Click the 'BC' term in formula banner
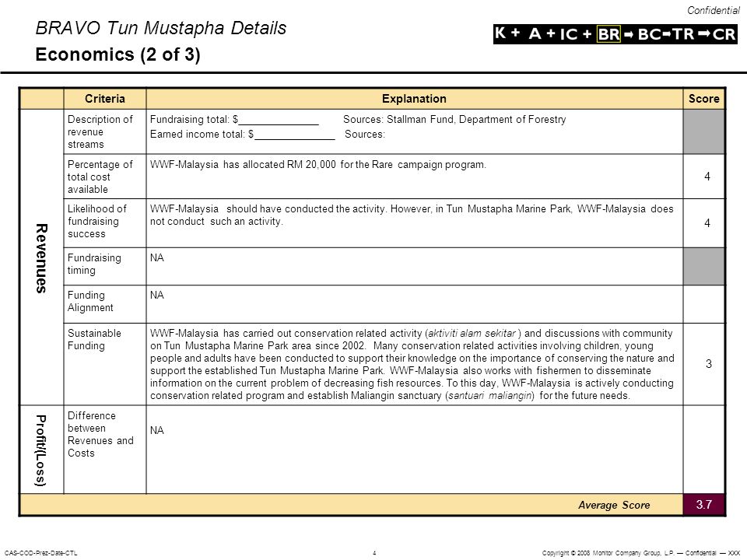 (x=649, y=34)
